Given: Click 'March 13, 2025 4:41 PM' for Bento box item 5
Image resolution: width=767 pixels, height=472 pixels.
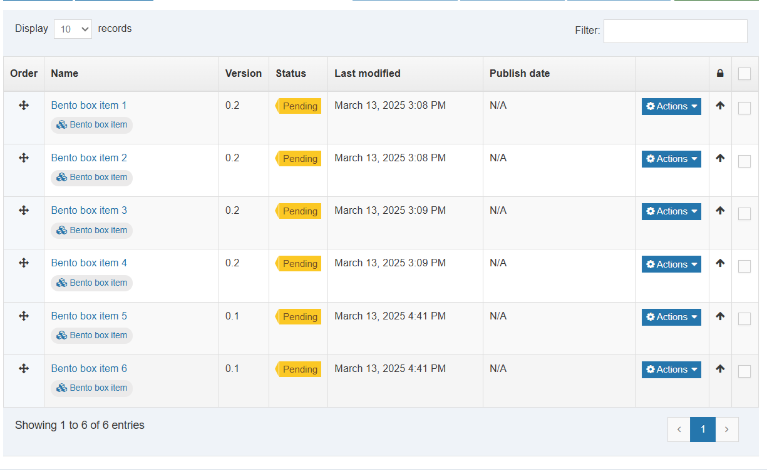Looking at the screenshot, I should [390, 316].
